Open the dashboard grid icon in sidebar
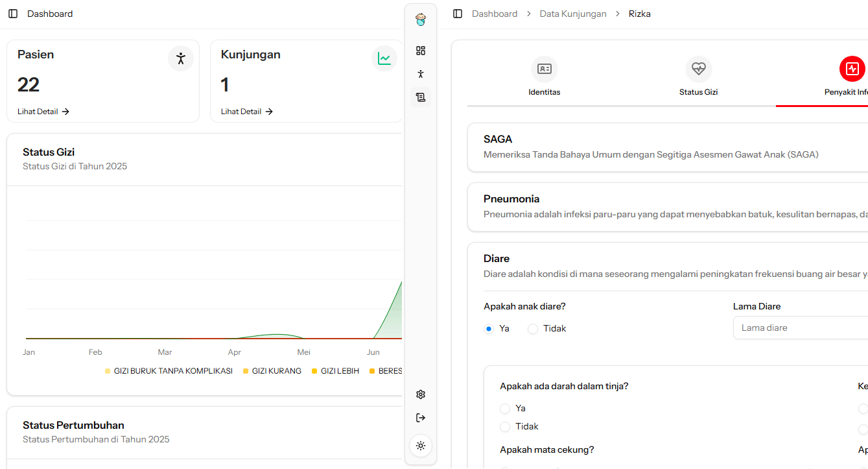 pyautogui.click(x=421, y=51)
